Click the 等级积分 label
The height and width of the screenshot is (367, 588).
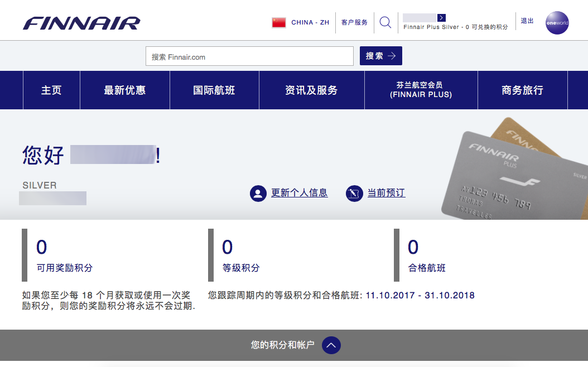click(241, 268)
